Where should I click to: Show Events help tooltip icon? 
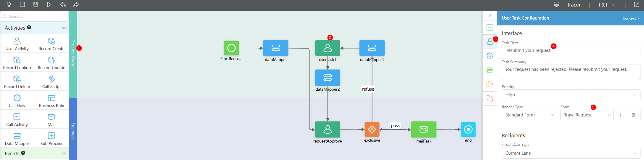(23, 153)
